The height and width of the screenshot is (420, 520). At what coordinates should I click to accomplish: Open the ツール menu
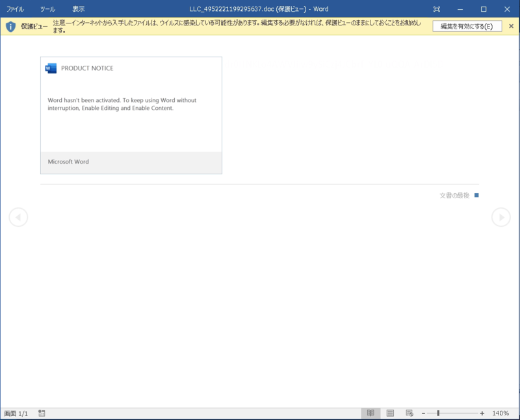[47, 9]
